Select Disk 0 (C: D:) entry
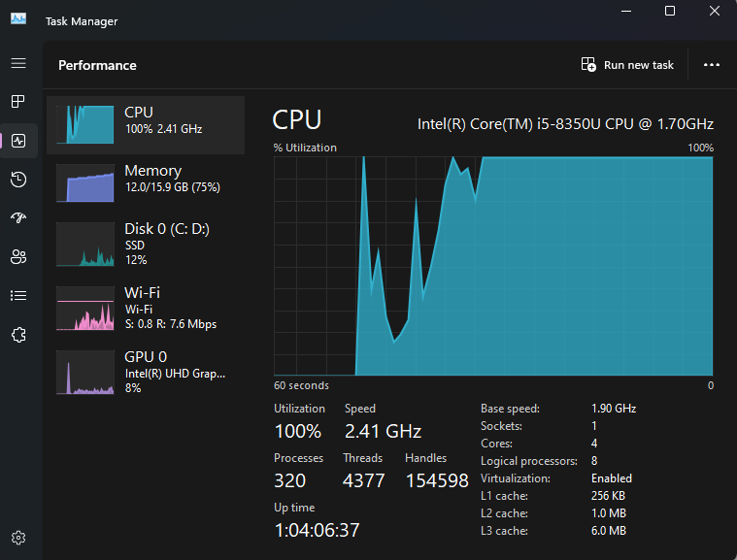The height and width of the screenshot is (560, 737). pos(146,245)
